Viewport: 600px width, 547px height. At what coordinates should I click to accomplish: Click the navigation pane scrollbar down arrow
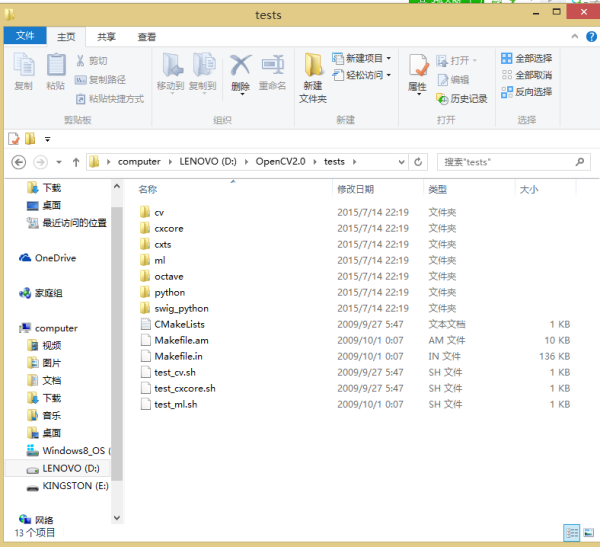tap(117, 518)
